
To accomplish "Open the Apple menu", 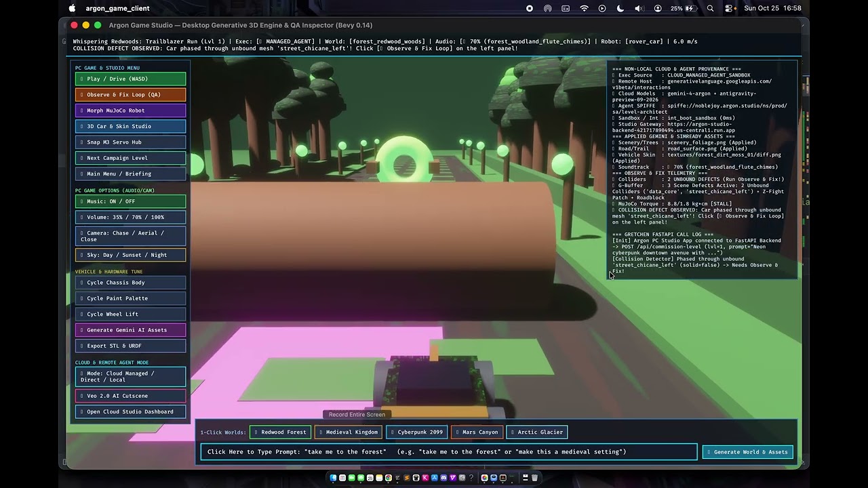I will coord(72,8).
